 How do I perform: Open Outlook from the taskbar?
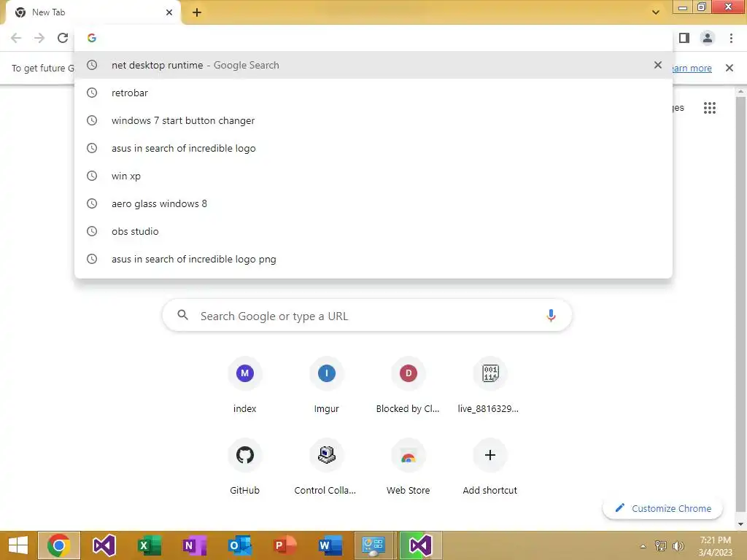pyautogui.click(x=239, y=545)
